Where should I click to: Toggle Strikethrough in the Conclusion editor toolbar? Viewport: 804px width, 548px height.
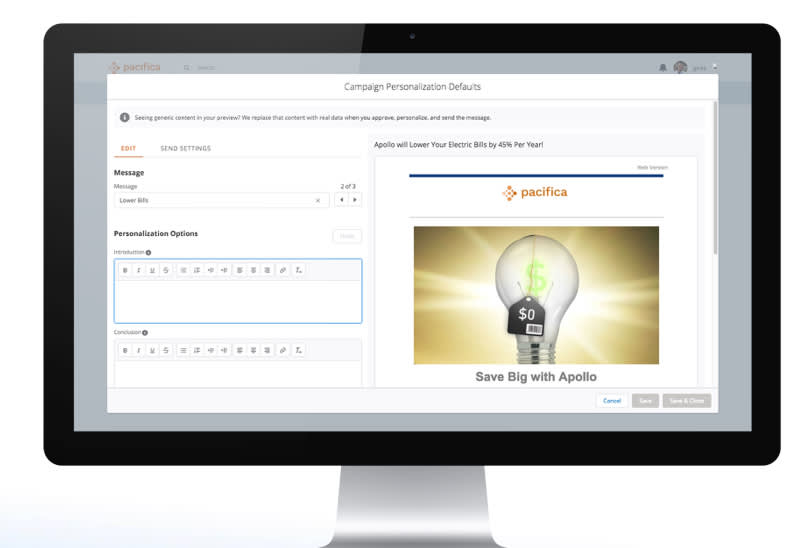[166, 351]
